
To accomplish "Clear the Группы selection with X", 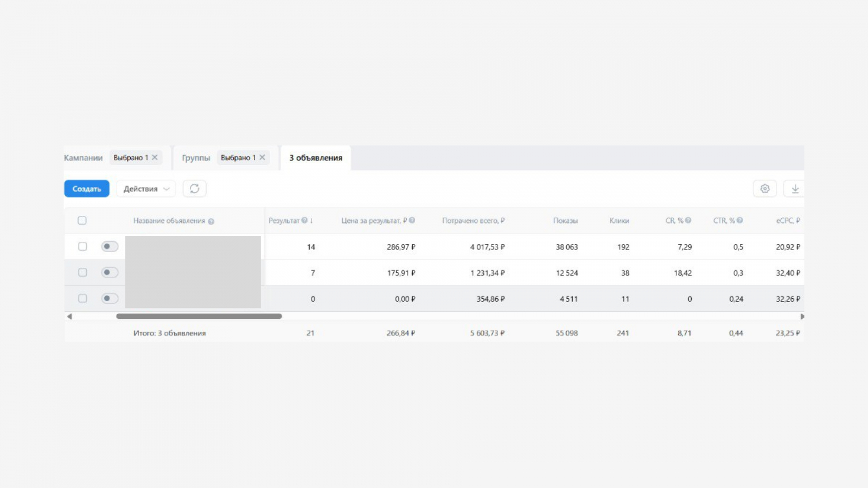I will pyautogui.click(x=262, y=157).
